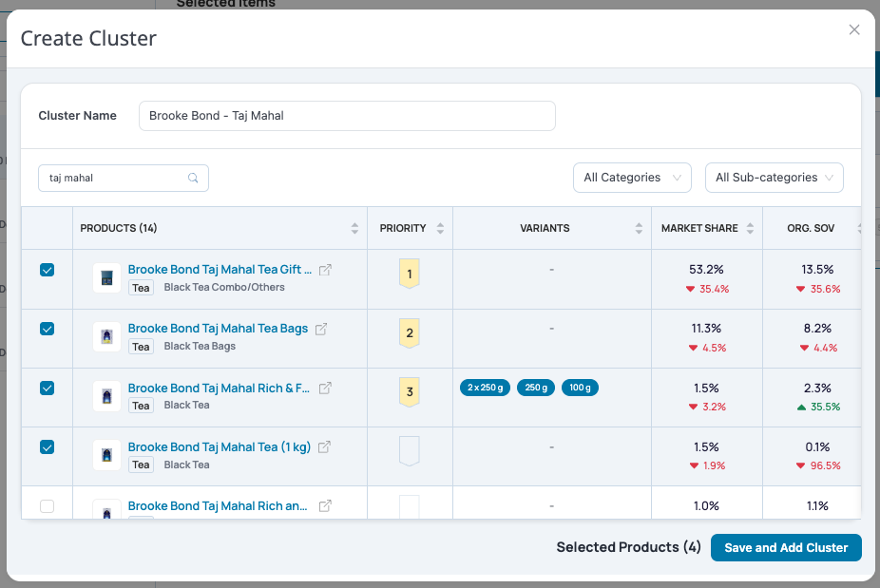Open Brooke Bond Taj Mahal Tea Bags link
Screen dimensions: 880x588
(x=218, y=329)
